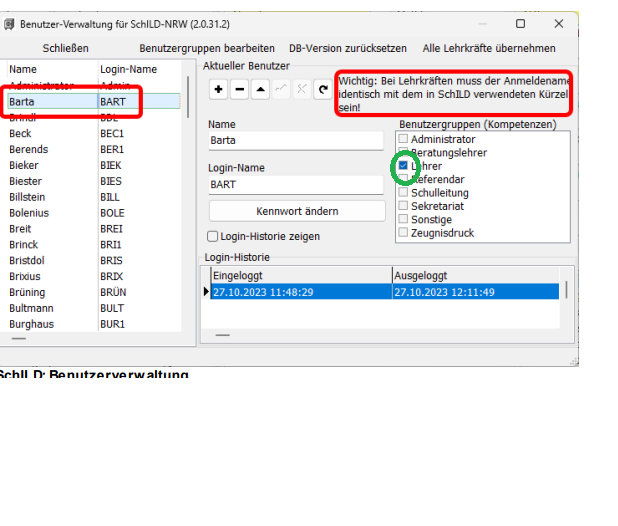Enable the Sekretariat group checkbox
618x526 pixels.
403,206
